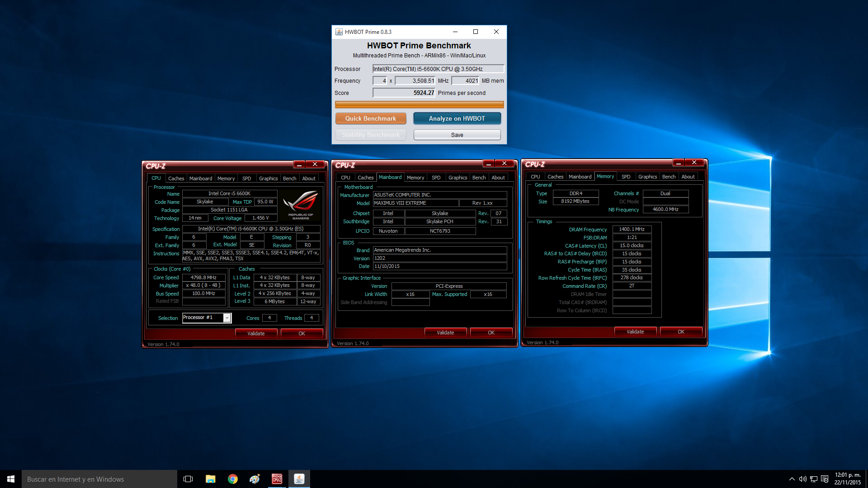Open Graphics tab in middle CPU-Z window
This screenshot has width=868, height=488.
458,178
